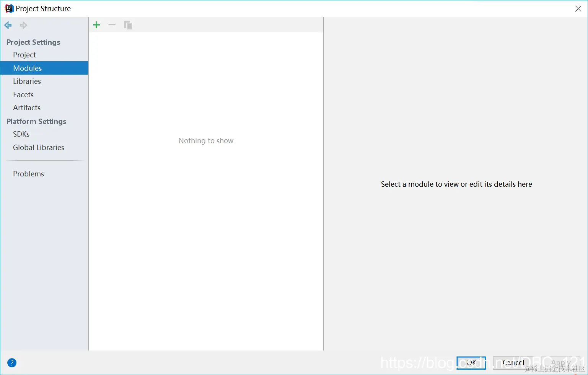Image resolution: width=588 pixels, height=375 pixels.
Task: Click the minus Remove module icon
Action: [112, 25]
